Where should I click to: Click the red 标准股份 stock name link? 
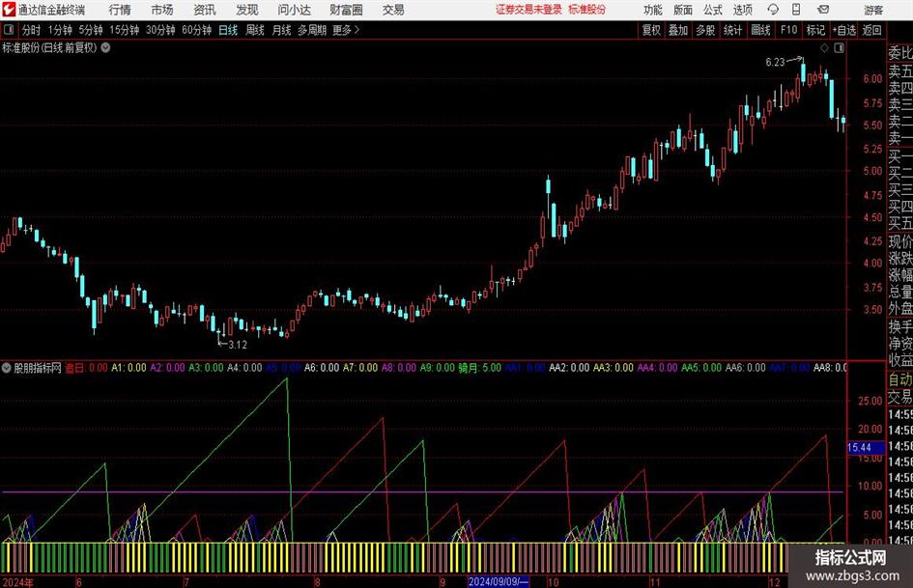[587, 10]
